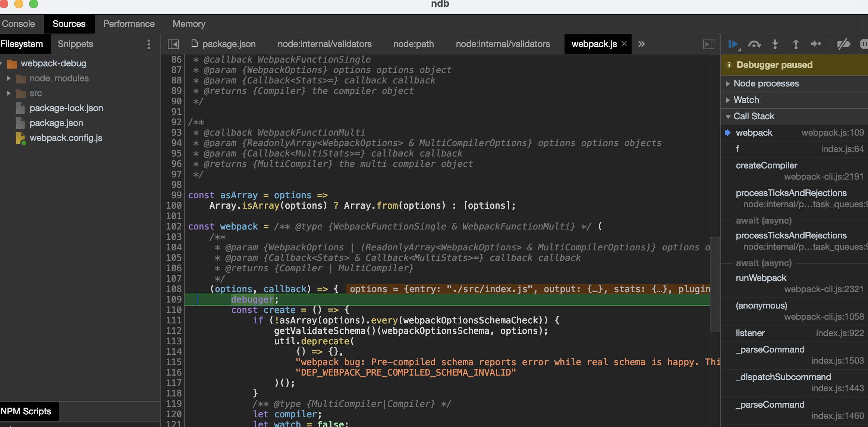Hide the file navigator sidebar
The width and height of the screenshot is (868, 427).
[x=173, y=44]
